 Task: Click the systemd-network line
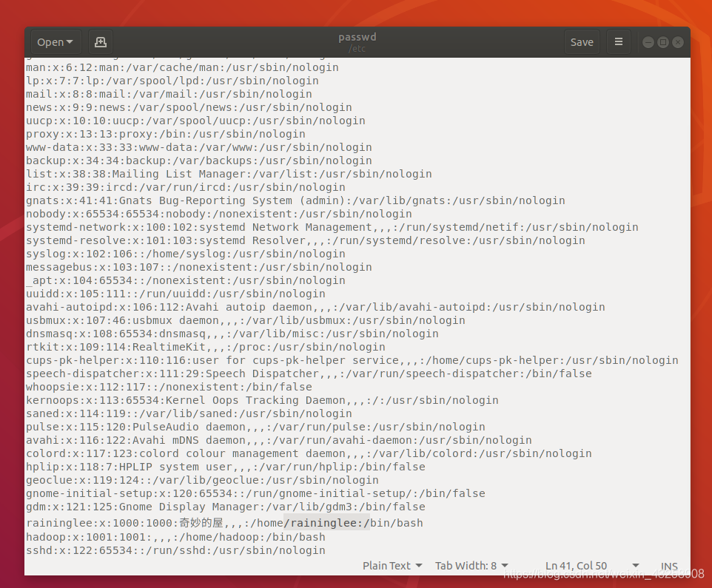(x=332, y=227)
